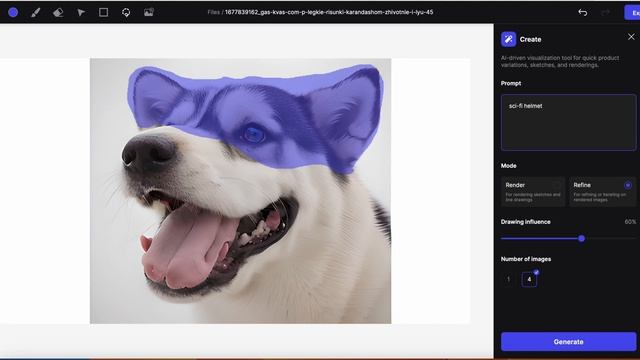Close the Create panel

pos(631,37)
